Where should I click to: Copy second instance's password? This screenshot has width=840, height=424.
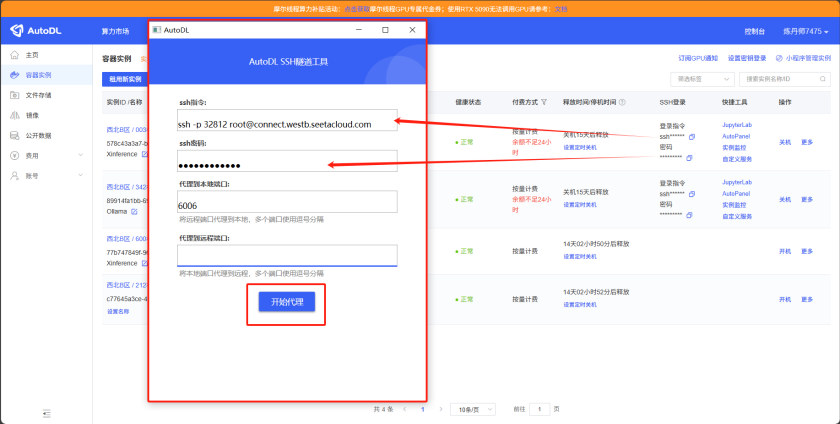point(689,215)
